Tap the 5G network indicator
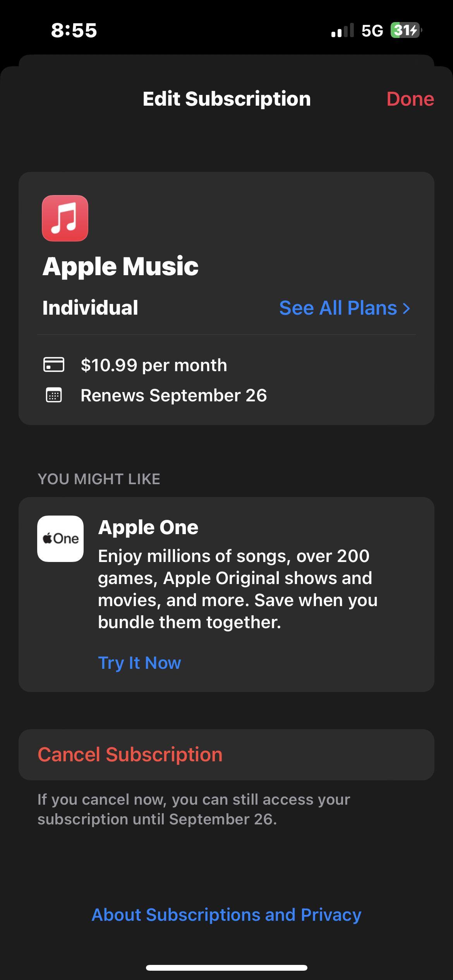Viewport: 453px width, 980px height. (372, 31)
